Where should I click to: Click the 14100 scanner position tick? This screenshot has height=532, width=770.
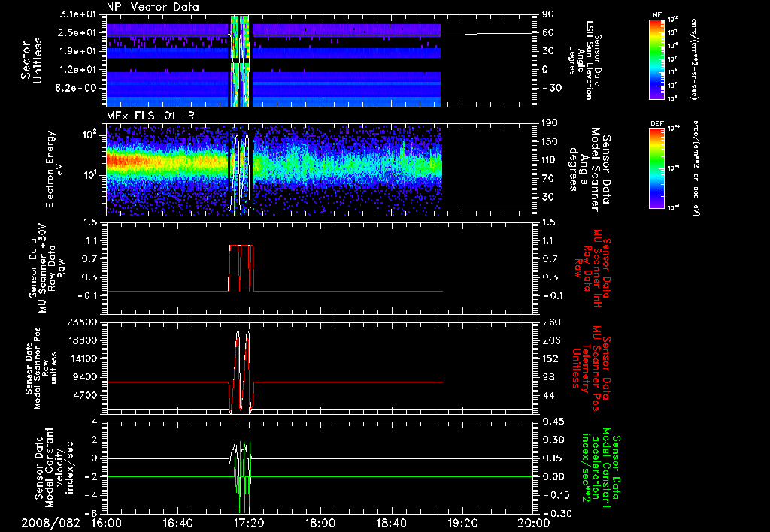pyautogui.click(x=83, y=358)
